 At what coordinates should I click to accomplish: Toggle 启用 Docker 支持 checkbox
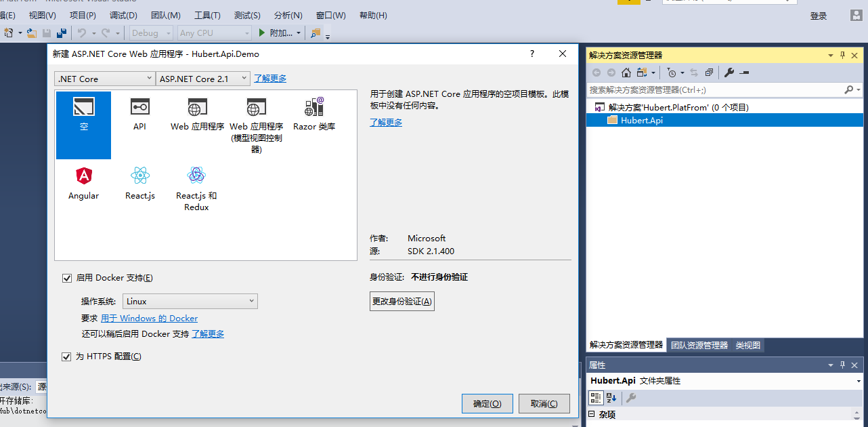pyautogui.click(x=66, y=278)
